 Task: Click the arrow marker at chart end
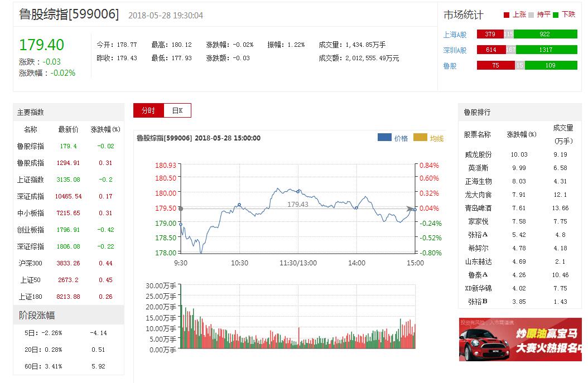(411, 209)
